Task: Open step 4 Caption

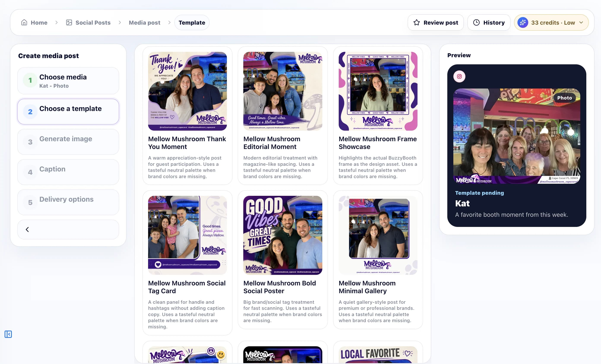Action: (x=68, y=172)
